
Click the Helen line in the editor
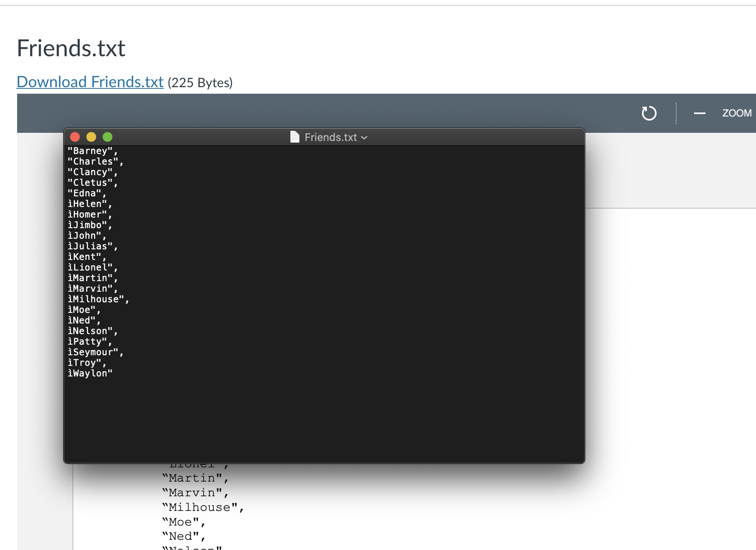click(x=90, y=204)
